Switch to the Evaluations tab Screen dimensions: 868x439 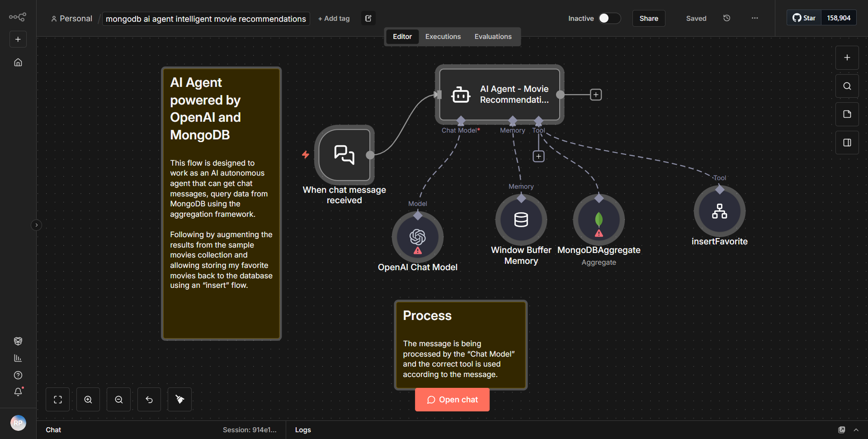pos(493,37)
